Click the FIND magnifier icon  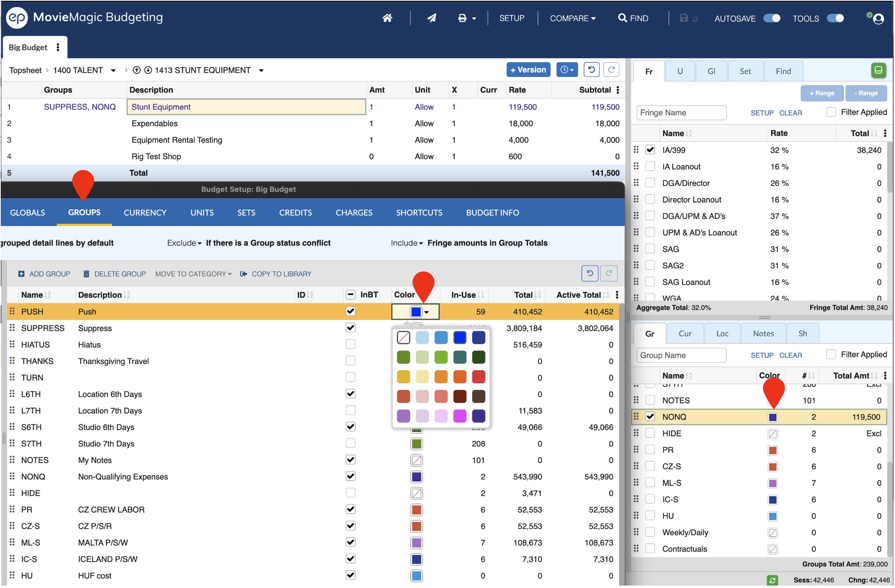622,18
